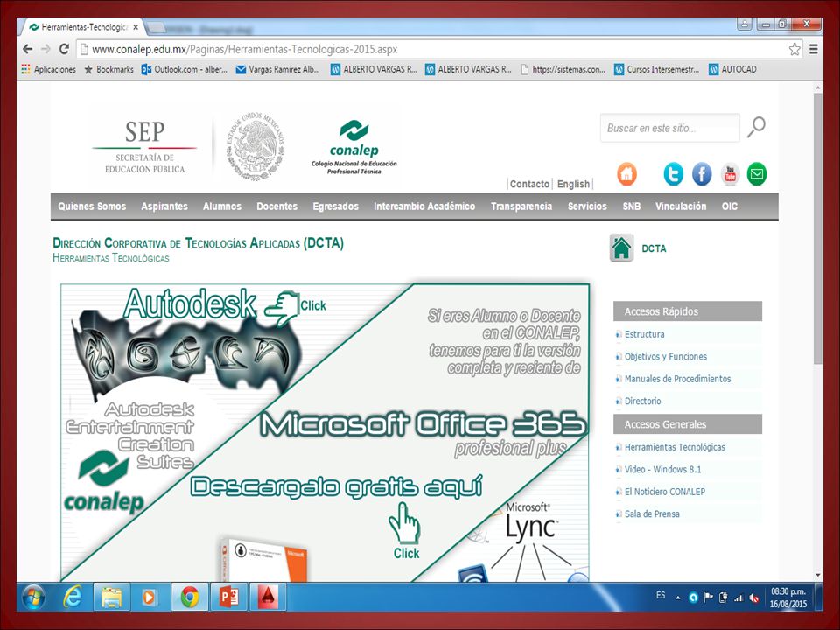Open https://sistemas.con... bookmark
Viewport: 840px width, 630px height.
click(x=563, y=69)
